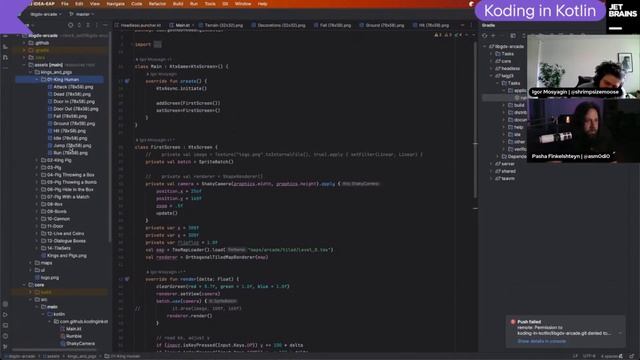640x360 pixels.
Task: Open the Problems tool window icon in left stripe
Action: (5, 336)
